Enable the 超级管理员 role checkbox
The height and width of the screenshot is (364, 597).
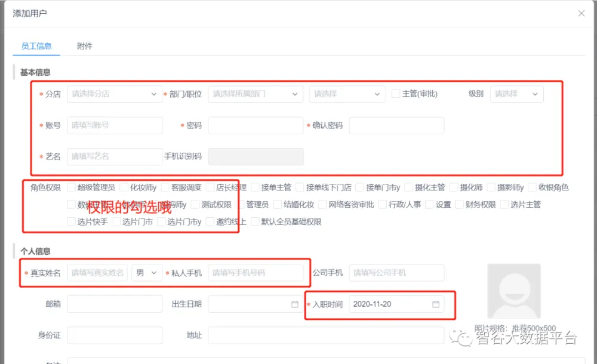(x=72, y=187)
